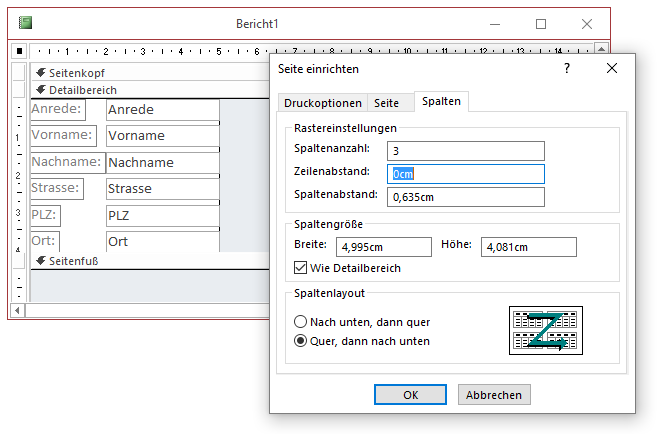
Task: Select the Seitenkopf section bar
Action: pos(150,73)
